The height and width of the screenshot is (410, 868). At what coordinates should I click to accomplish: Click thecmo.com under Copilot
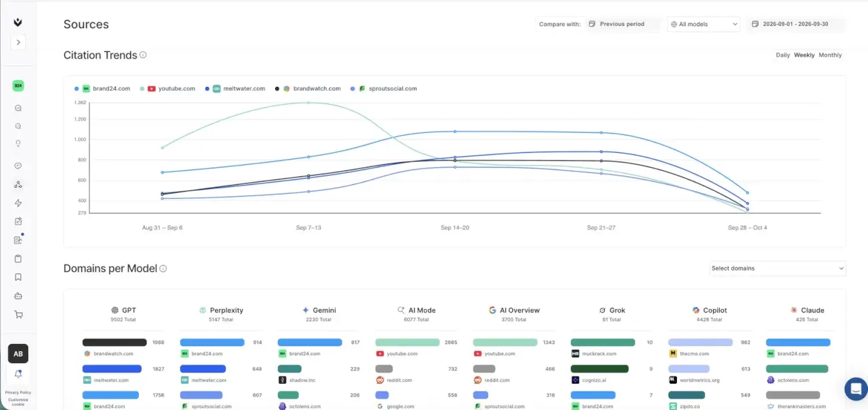(694, 353)
